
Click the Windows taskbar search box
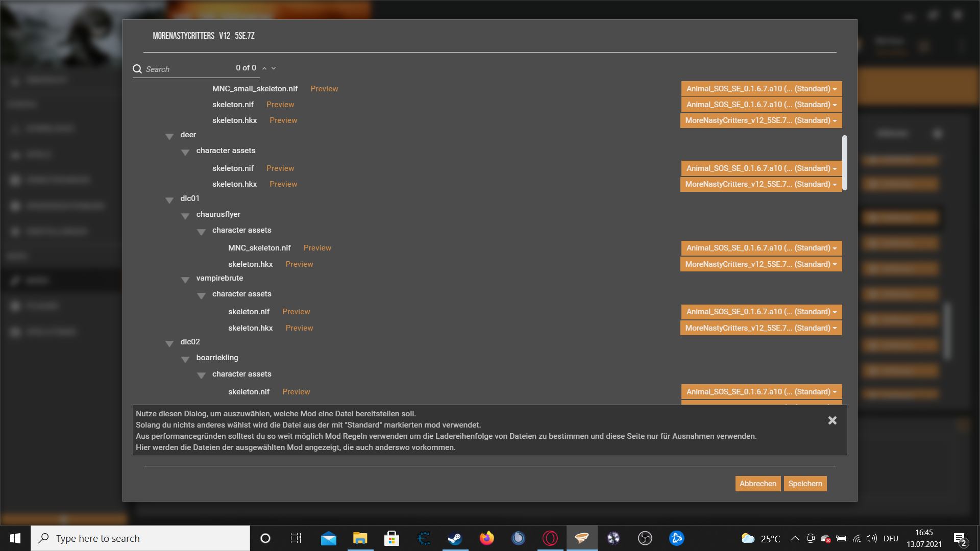coord(140,538)
